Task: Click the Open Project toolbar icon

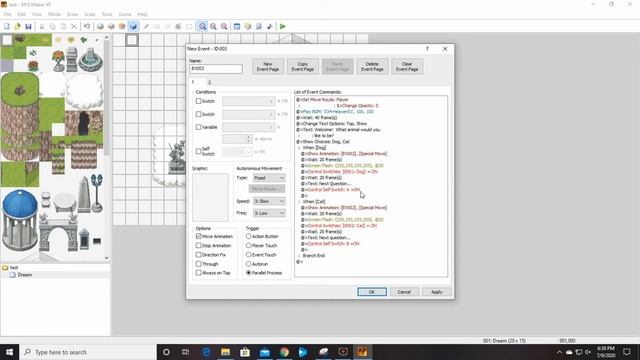Action: tap(18, 27)
